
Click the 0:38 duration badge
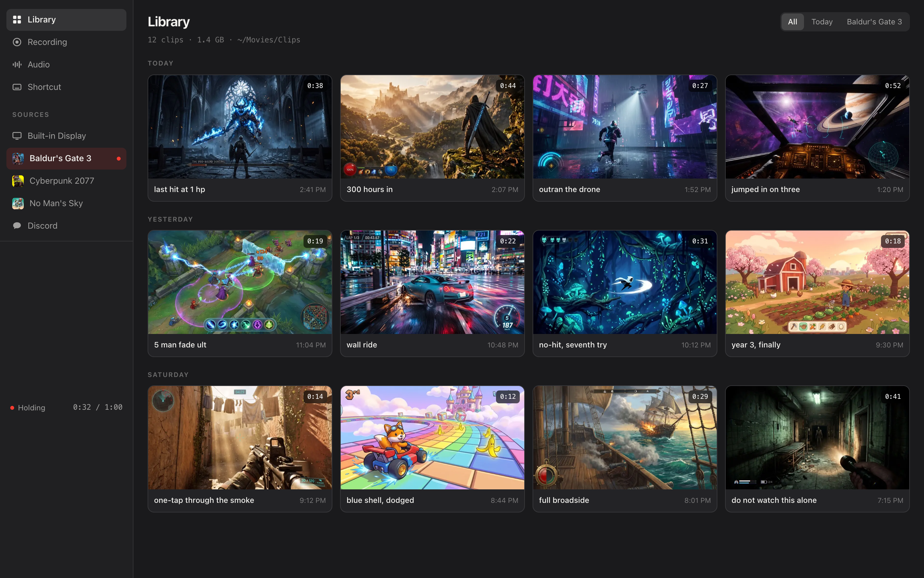tap(315, 86)
